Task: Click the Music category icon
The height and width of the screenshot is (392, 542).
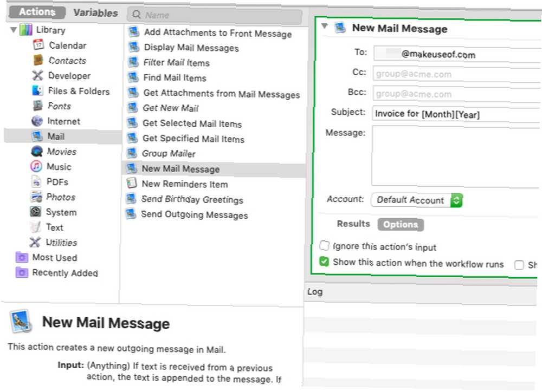Action: tap(36, 166)
